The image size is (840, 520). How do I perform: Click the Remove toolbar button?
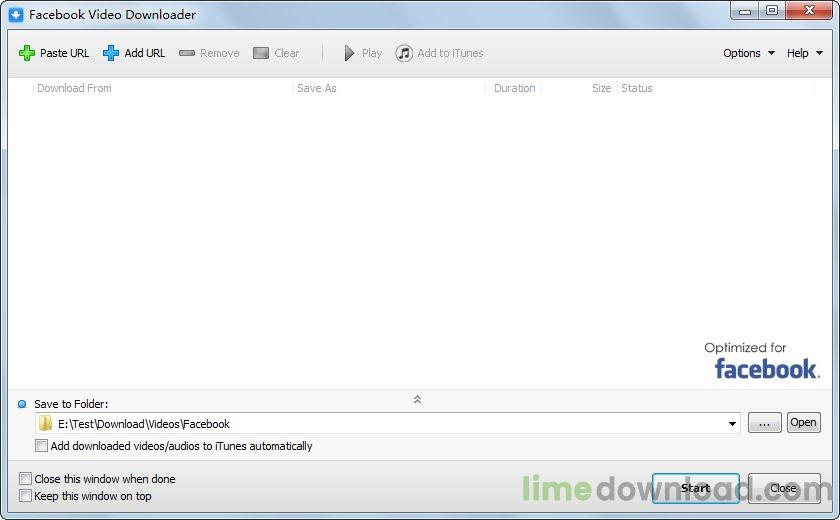click(x=209, y=53)
